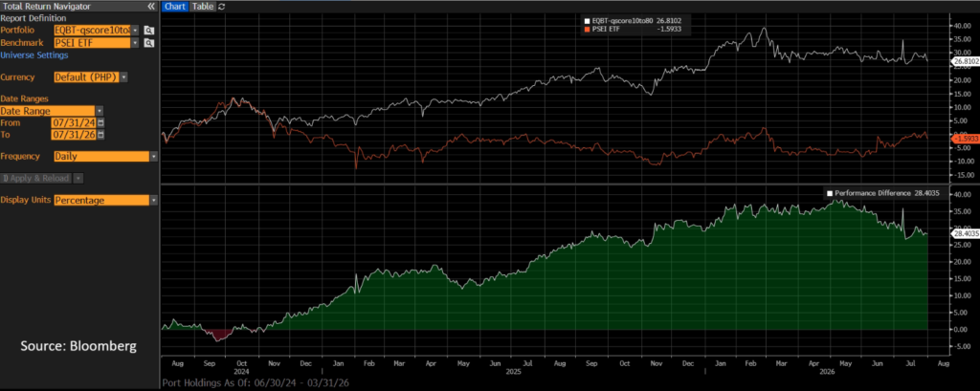Click the From date field 07/31/24

pos(75,123)
